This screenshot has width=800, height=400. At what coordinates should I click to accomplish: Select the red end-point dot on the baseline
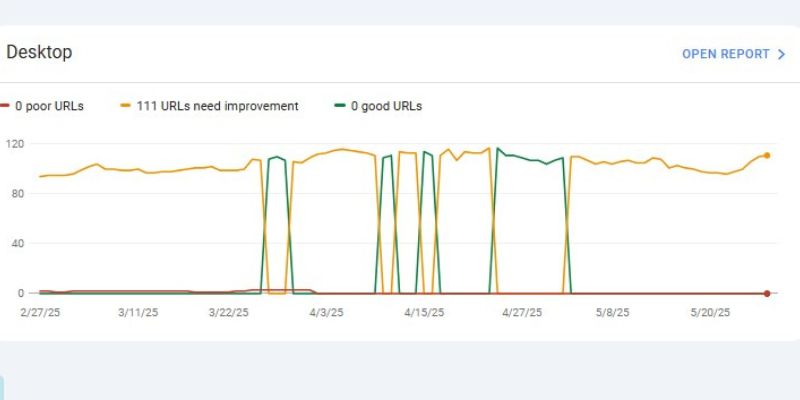(766, 293)
